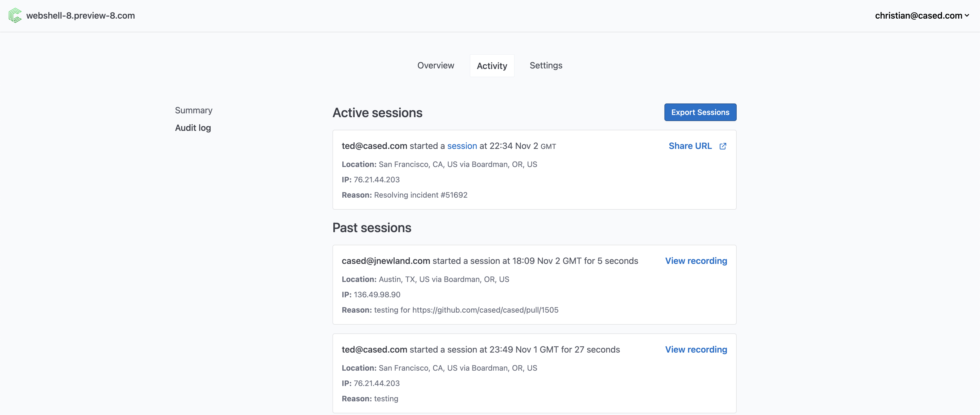Select the Activity tab
The image size is (980, 415).
(492, 66)
